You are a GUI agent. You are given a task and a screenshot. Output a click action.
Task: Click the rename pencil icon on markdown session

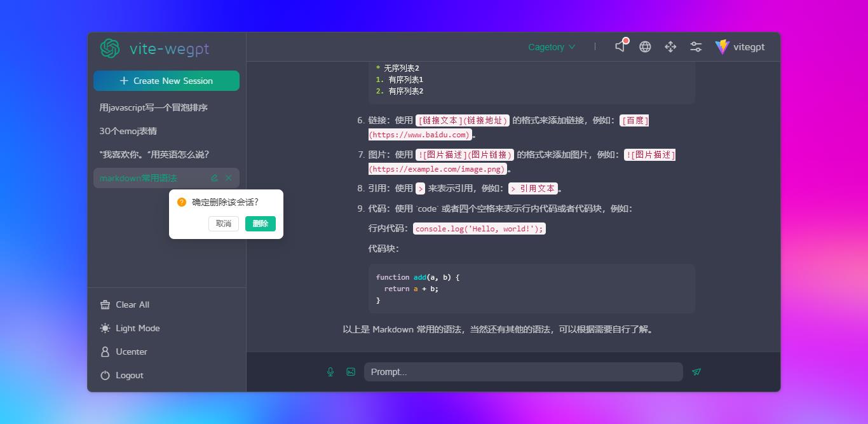tap(214, 178)
